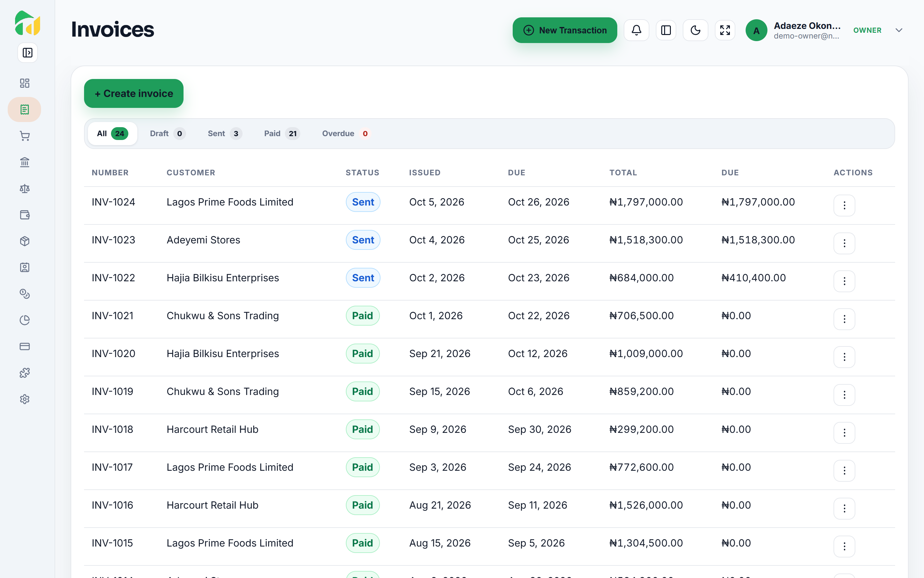
Task: Click the app logo at top left
Action: [x=28, y=23]
